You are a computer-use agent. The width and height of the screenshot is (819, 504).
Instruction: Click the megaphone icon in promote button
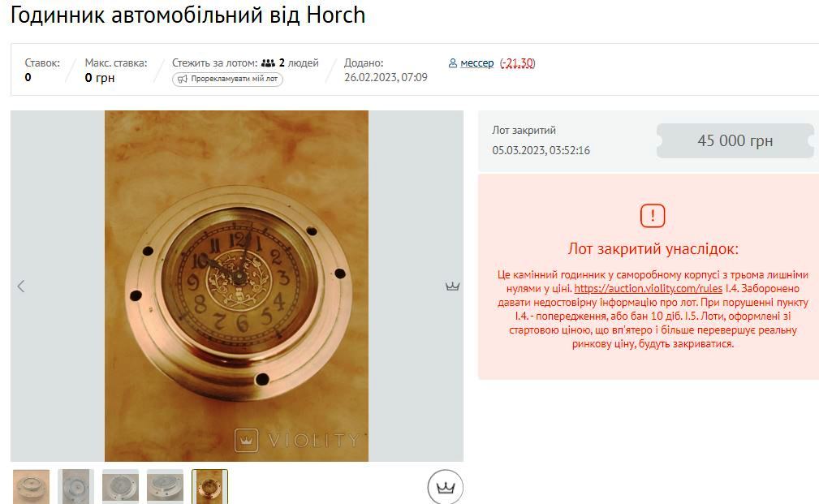coord(183,80)
